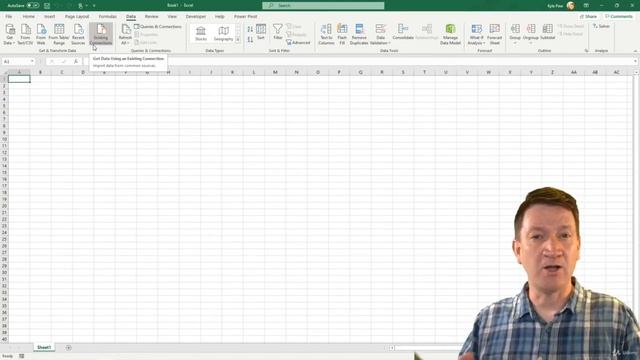Switch to the Power Pivot tab
The height and width of the screenshot is (360, 640).
tap(245, 16)
